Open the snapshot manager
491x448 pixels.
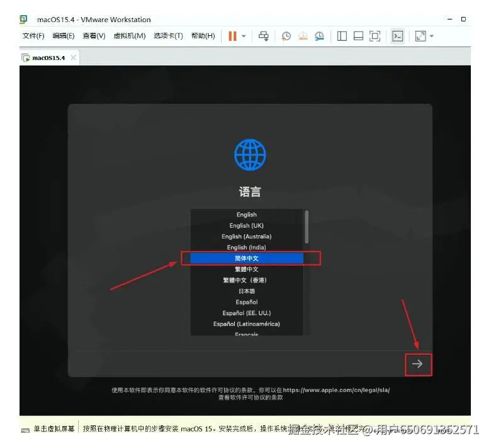[319, 36]
